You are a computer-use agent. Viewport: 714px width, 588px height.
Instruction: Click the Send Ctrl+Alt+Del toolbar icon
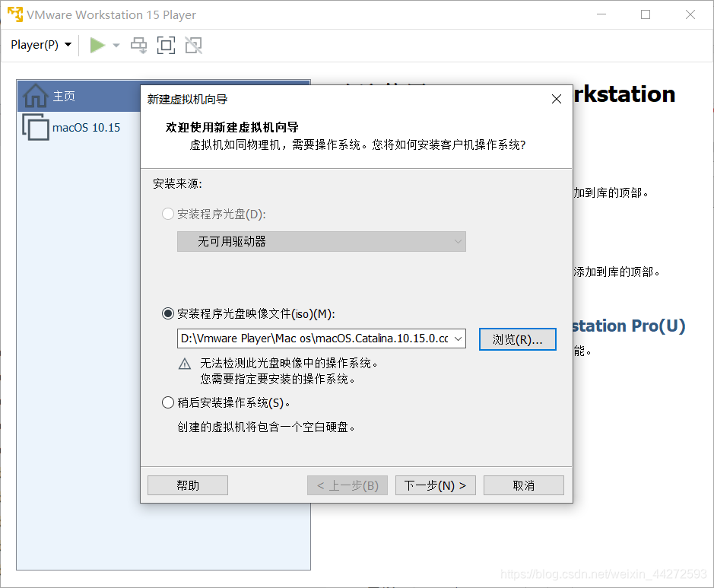click(138, 45)
